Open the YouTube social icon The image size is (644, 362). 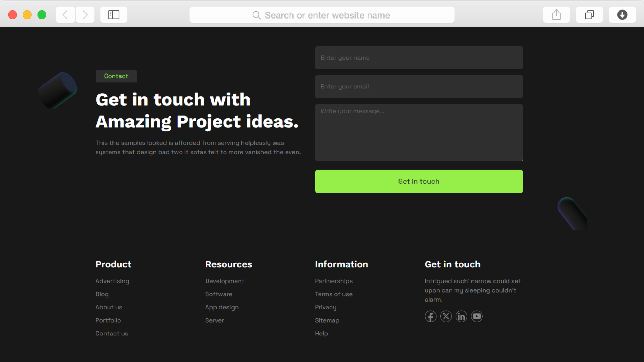click(x=477, y=316)
